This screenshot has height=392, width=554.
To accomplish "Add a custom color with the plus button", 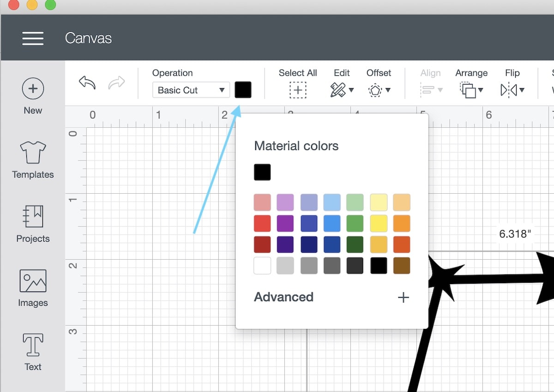I will click(x=403, y=297).
